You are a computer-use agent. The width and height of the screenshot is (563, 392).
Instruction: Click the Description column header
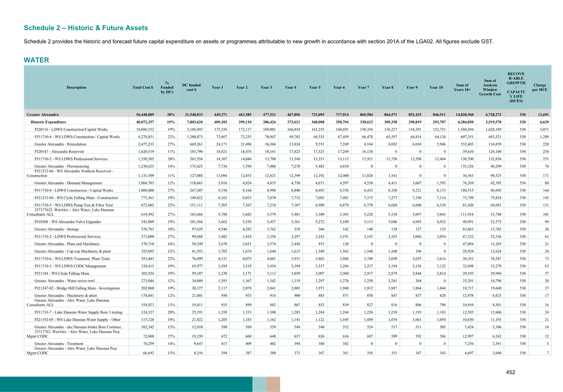tap(76, 87)
